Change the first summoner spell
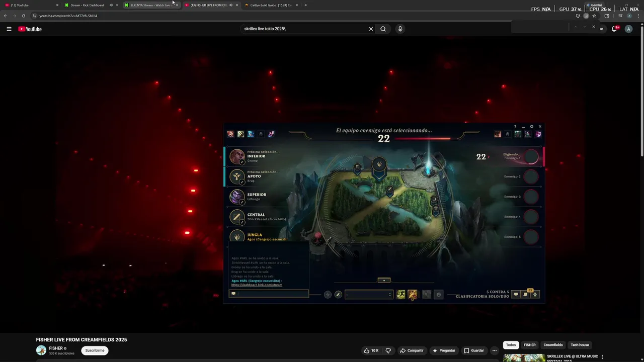Viewport: 644px width, 362px height. point(400,295)
